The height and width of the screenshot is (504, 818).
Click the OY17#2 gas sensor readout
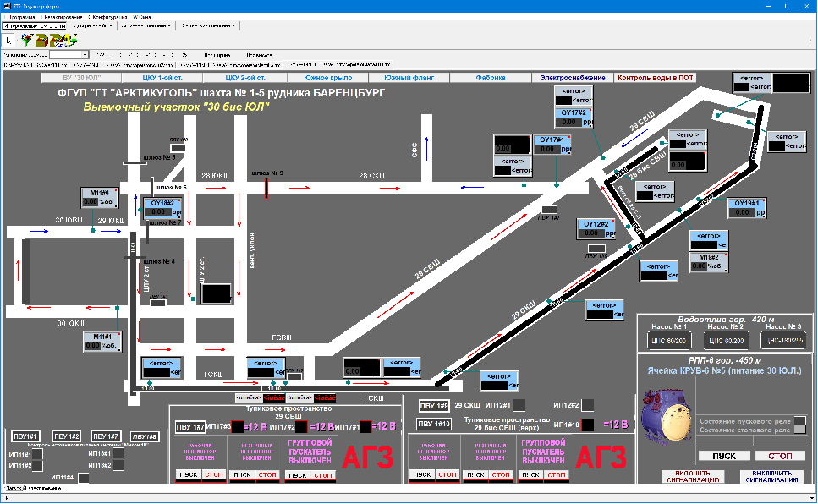click(574, 118)
